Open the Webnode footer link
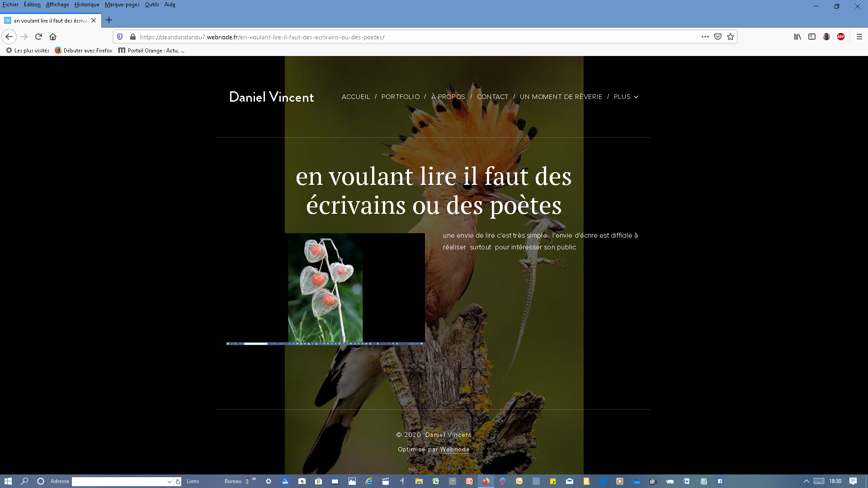 click(x=455, y=449)
